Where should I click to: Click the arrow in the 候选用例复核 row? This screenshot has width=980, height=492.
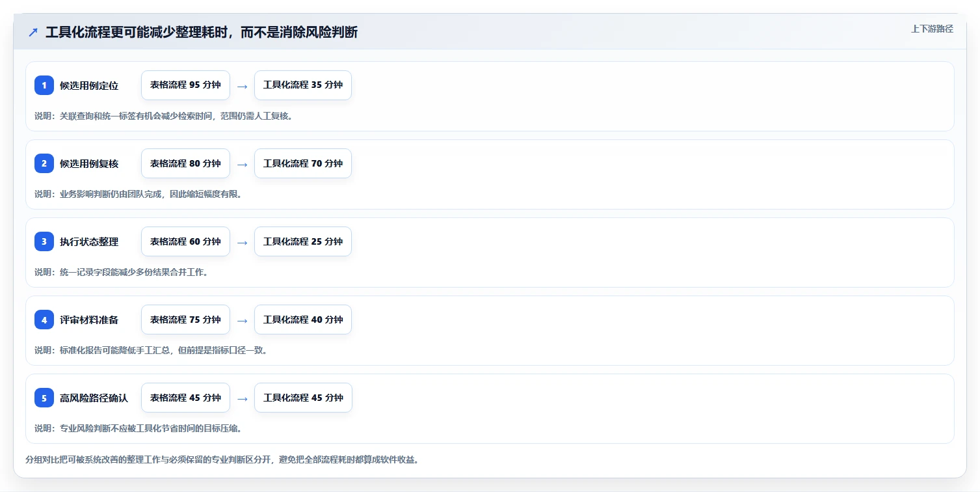[x=242, y=164]
